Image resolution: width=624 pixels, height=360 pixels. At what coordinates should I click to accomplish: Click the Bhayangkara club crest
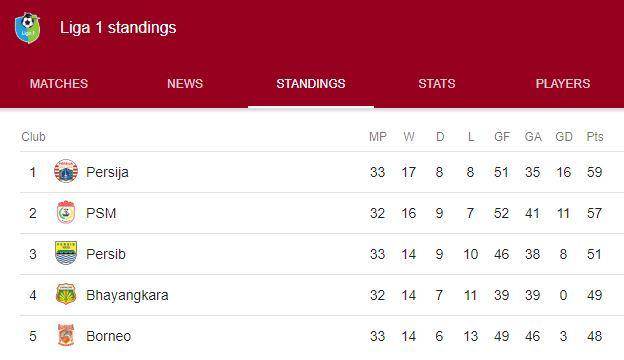[x=66, y=294]
